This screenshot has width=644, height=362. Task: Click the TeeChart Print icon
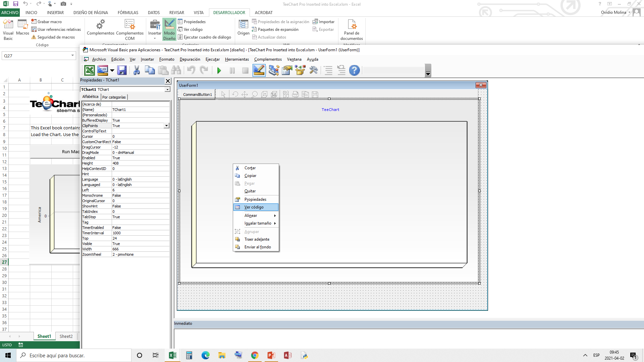[x=296, y=95]
